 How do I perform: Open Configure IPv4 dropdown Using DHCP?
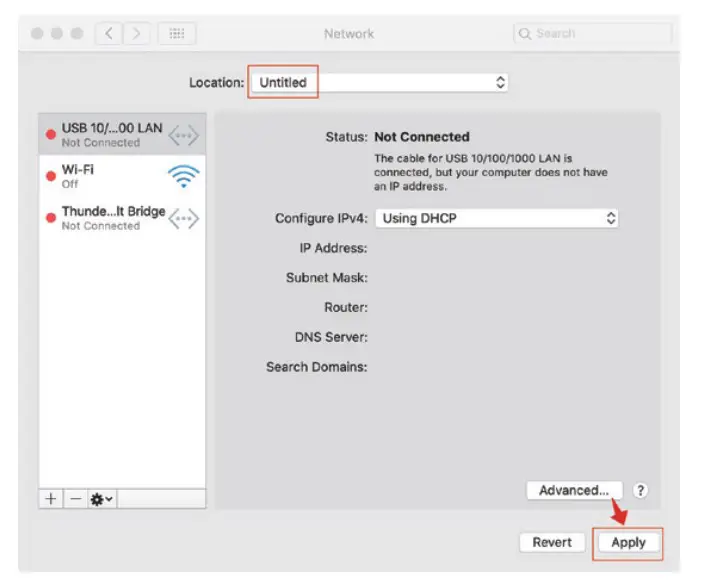click(497, 218)
